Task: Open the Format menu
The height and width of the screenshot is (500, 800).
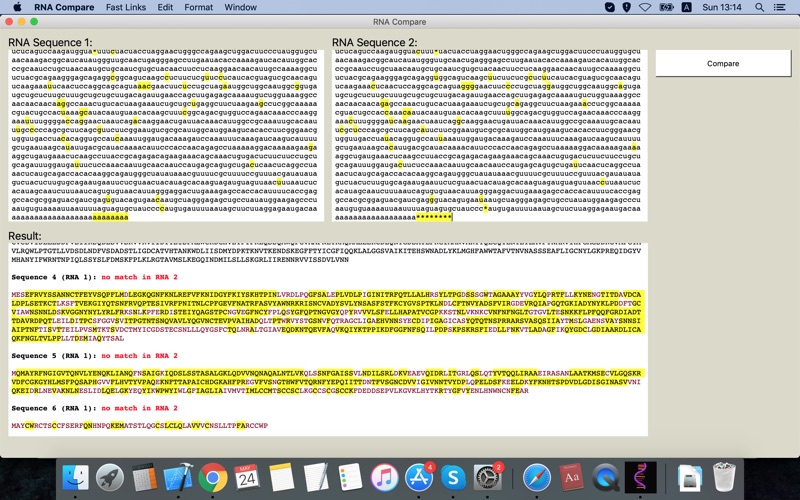Action: [x=198, y=7]
